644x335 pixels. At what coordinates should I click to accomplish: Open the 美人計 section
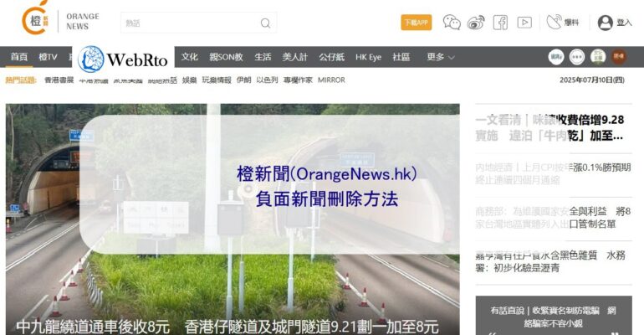tap(295, 57)
